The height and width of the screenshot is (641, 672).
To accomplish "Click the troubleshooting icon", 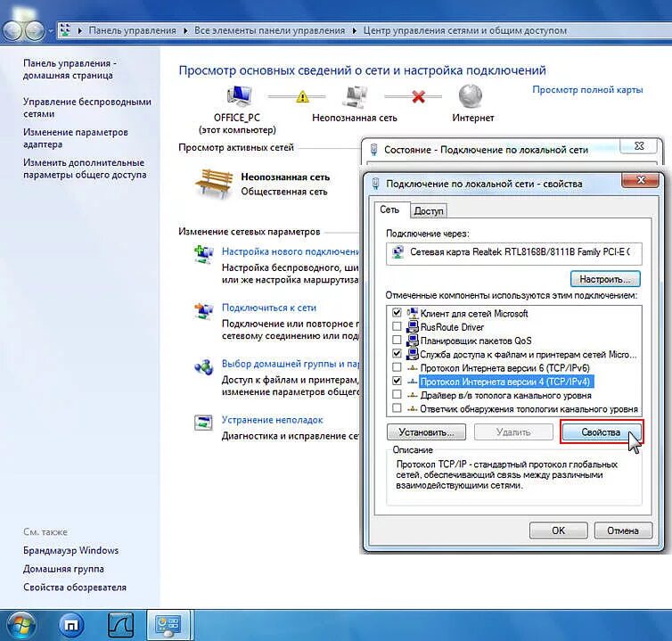I will pyautogui.click(x=203, y=423).
